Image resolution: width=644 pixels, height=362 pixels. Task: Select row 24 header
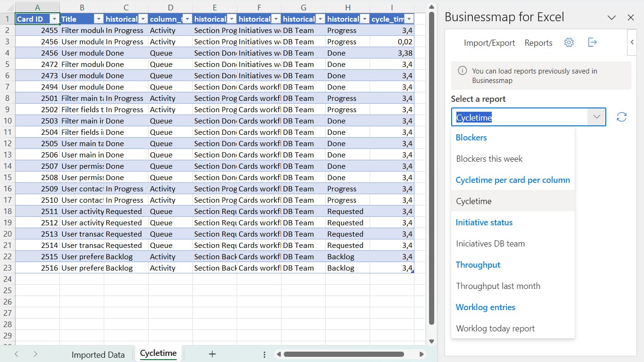click(8, 279)
